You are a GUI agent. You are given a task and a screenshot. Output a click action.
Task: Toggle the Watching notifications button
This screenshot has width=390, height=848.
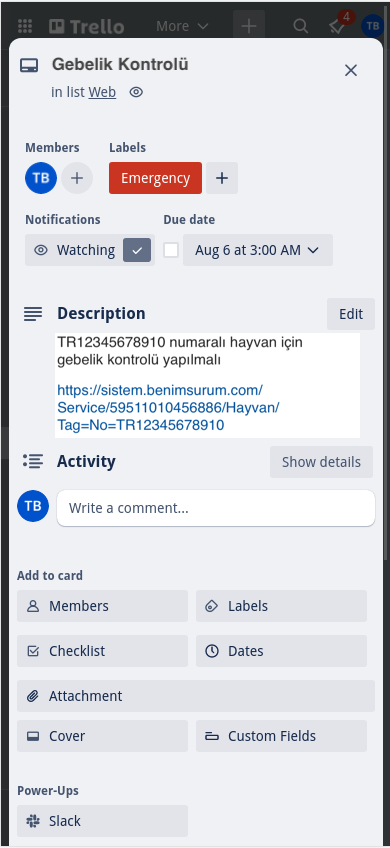90,250
